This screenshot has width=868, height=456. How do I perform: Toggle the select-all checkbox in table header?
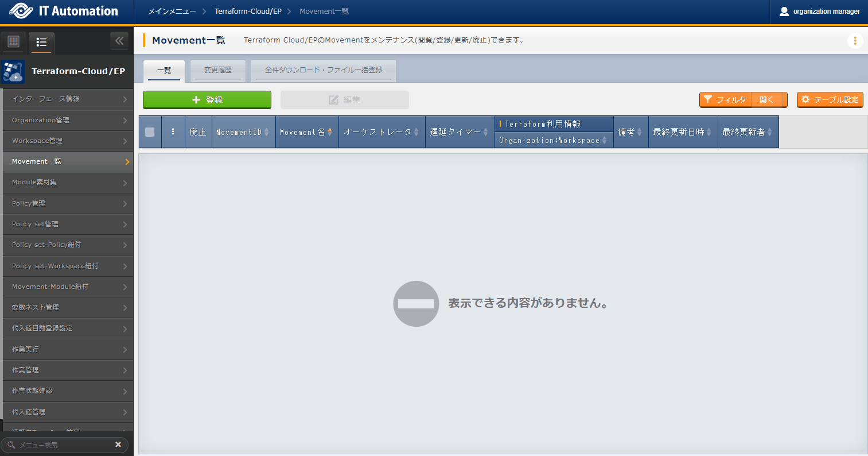coord(150,132)
